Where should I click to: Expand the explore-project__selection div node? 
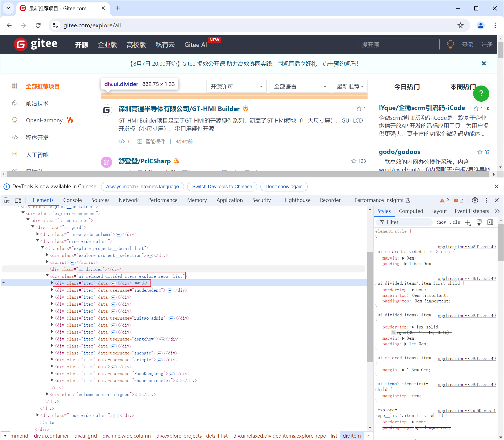[x=47, y=255]
